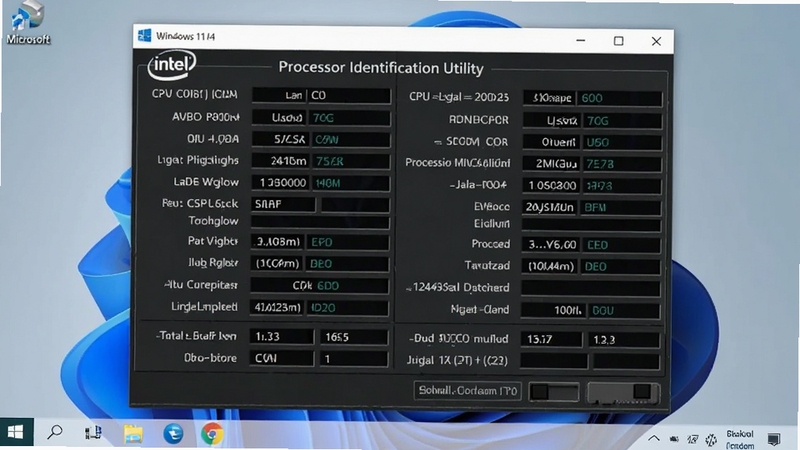Screen dimensions: 800x450
Task: Click the gear-like system tray icon
Action: 711,439
